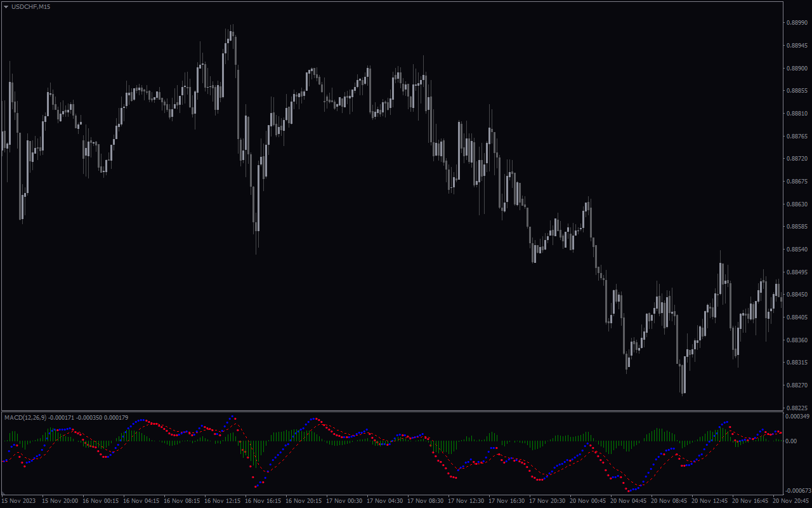The image size is (812, 508).
Task: Click price level 0.88990 on the scale
Action: point(797,23)
